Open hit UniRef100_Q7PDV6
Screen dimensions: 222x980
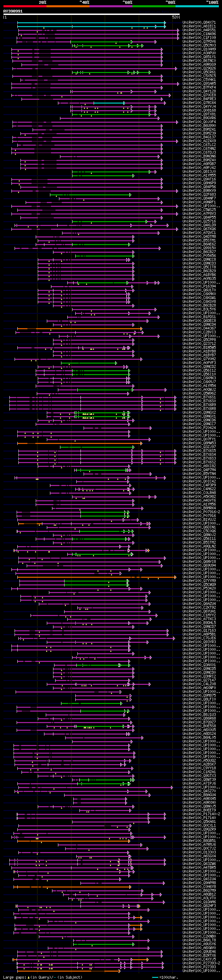point(199,41)
